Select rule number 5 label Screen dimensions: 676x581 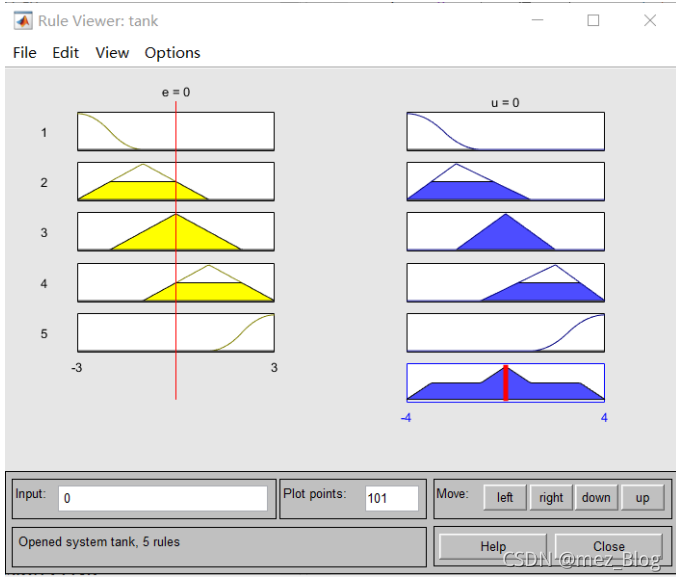coord(44,334)
